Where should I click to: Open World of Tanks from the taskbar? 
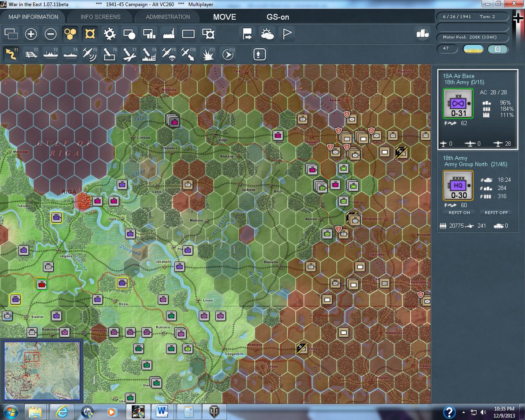coord(215,412)
